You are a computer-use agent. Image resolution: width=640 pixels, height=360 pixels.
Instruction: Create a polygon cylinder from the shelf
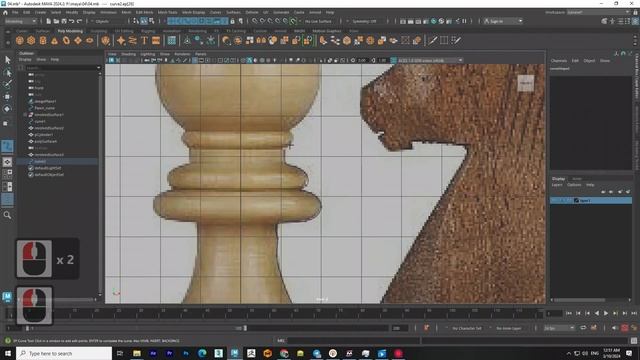coord(43,40)
